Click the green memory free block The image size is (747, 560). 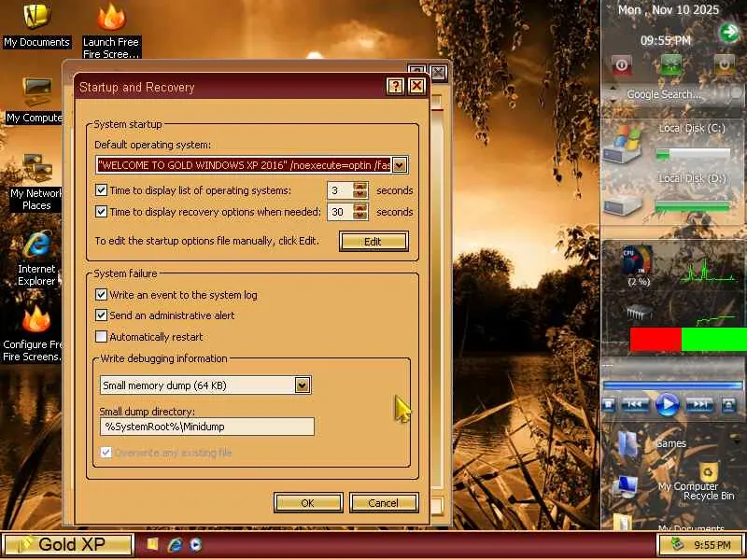(714, 339)
